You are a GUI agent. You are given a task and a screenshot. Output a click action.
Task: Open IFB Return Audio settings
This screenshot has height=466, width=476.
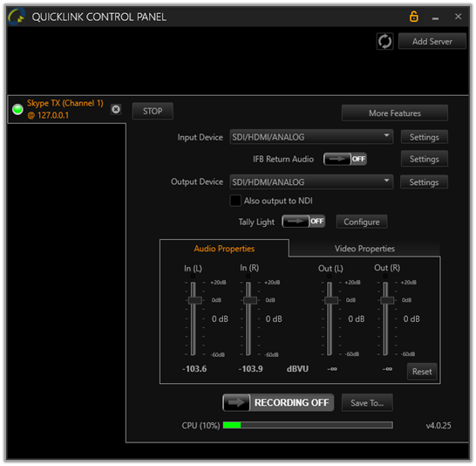tap(424, 159)
